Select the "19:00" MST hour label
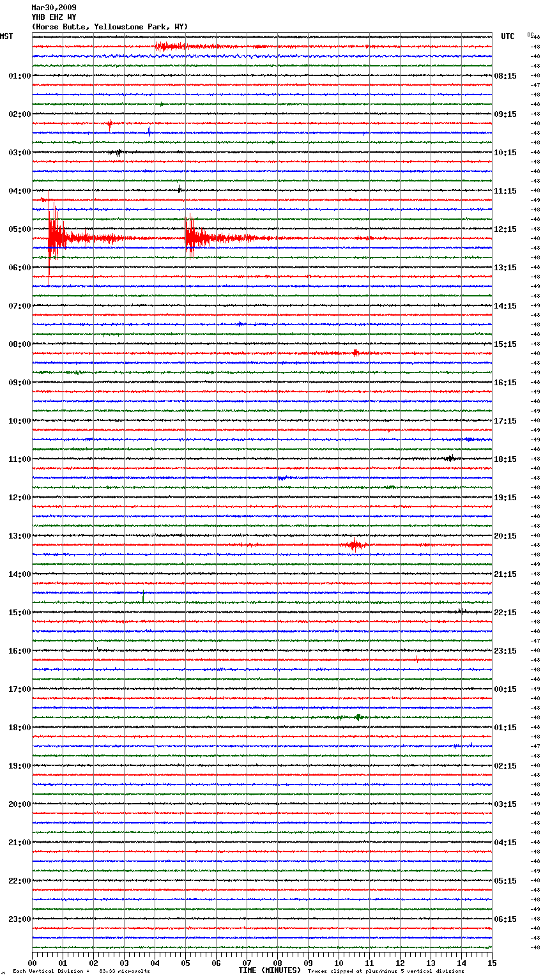This screenshot has width=543, height=980. 20,766
